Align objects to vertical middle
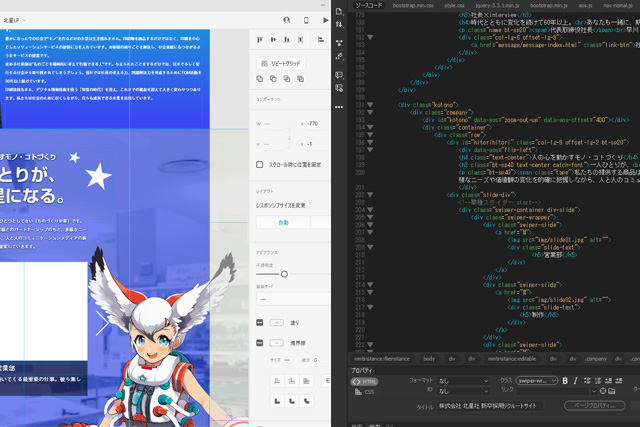Viewport: 640px width, 427px height. [273, 40]
